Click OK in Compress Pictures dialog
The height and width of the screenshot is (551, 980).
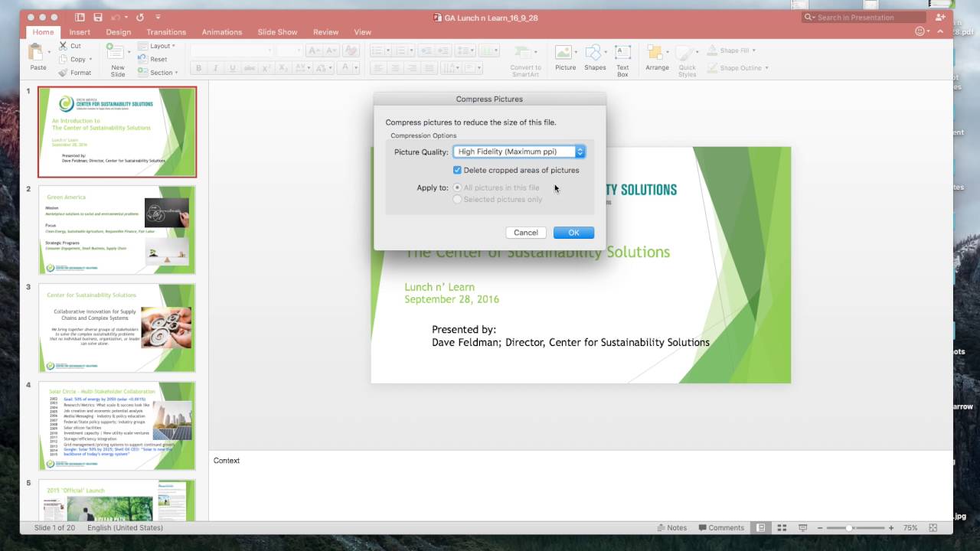[x=573, y=233]
